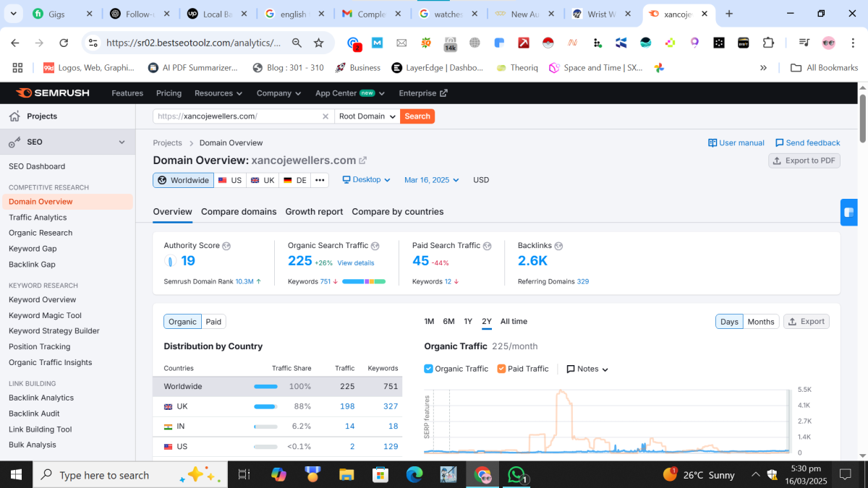The width and height of the screenshot is (868, 488).
Task: Click the Authority Score info icon
Action: pos(226,246)
